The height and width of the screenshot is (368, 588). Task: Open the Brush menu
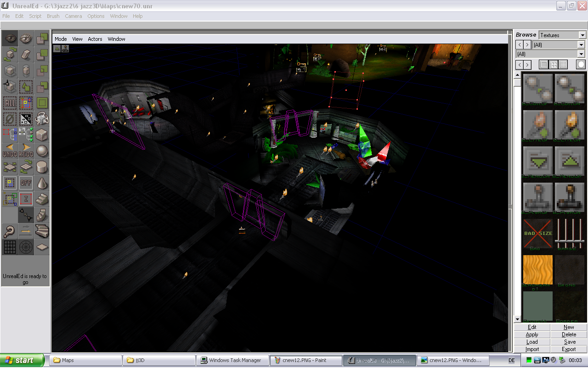click(x=53, y=16)
